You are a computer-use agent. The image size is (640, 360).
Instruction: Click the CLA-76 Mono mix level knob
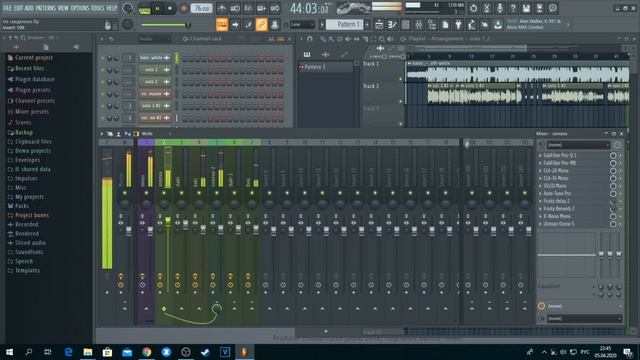613,178
